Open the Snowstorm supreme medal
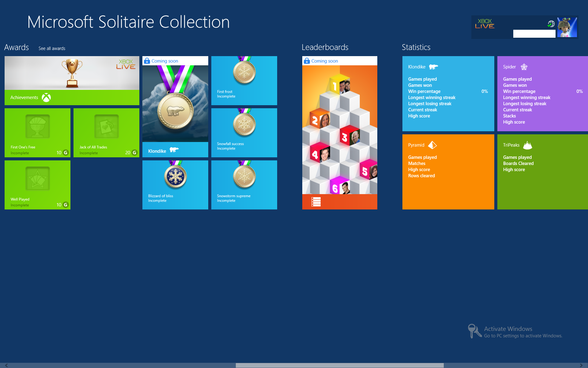Viewport: 588px width, 368px height. pyautogui.click(x=244, y=185)
